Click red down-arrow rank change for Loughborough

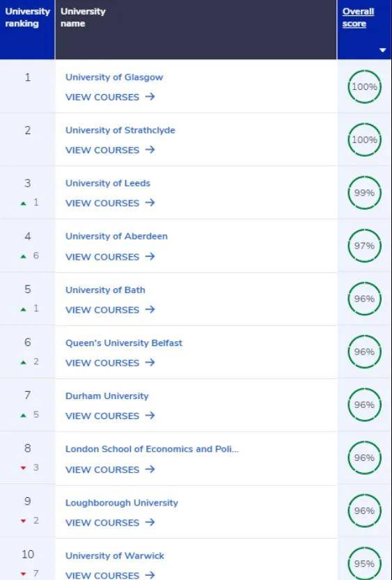[x=24, y=521]
